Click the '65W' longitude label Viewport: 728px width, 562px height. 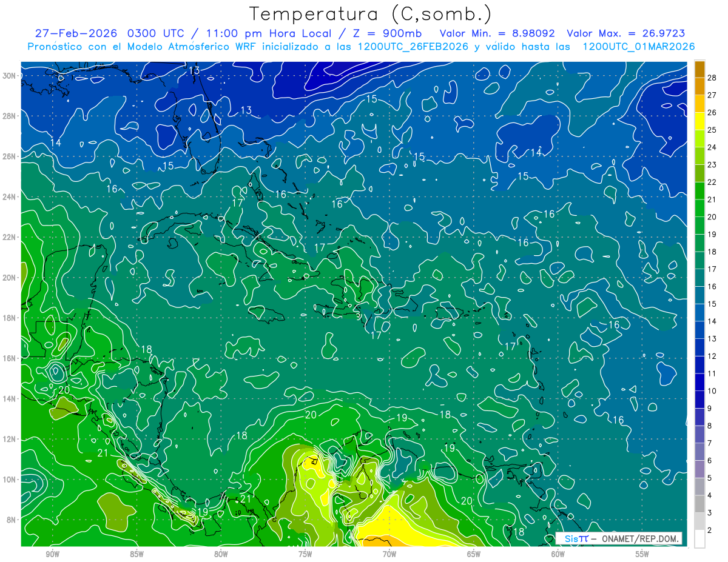pyautogui.click(x=474, y=554)
